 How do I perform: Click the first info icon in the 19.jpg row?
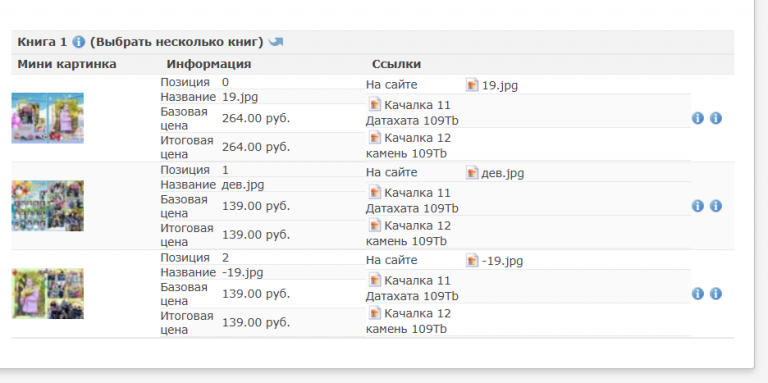click(x=697, y=118)
